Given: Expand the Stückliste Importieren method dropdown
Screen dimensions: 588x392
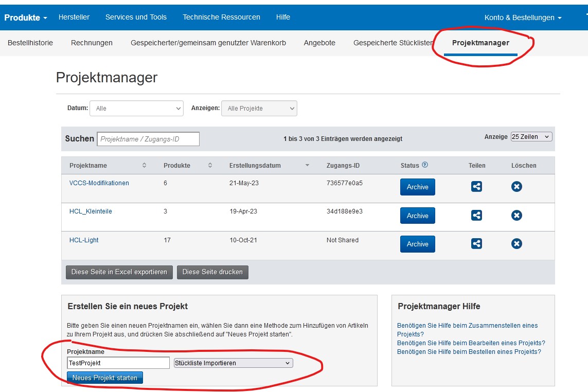Looking at the screenshot, I should pyautogui.click(x=233, y=363).
